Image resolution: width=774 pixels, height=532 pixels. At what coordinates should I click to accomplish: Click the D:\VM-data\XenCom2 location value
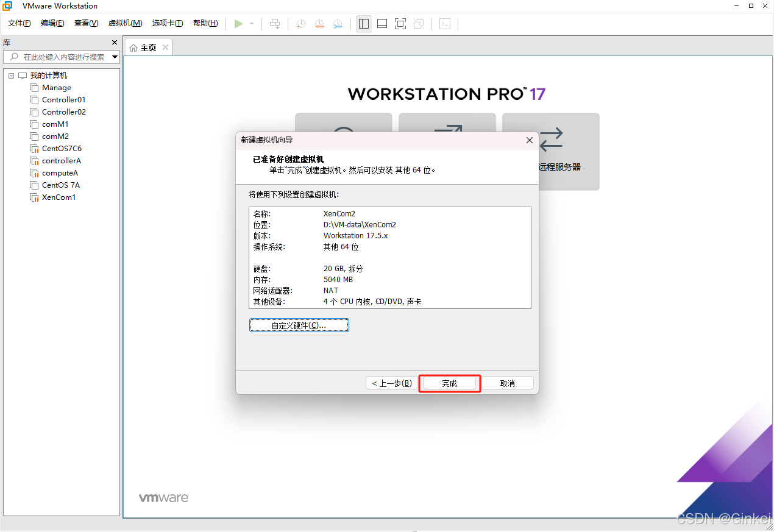[360, 225]
